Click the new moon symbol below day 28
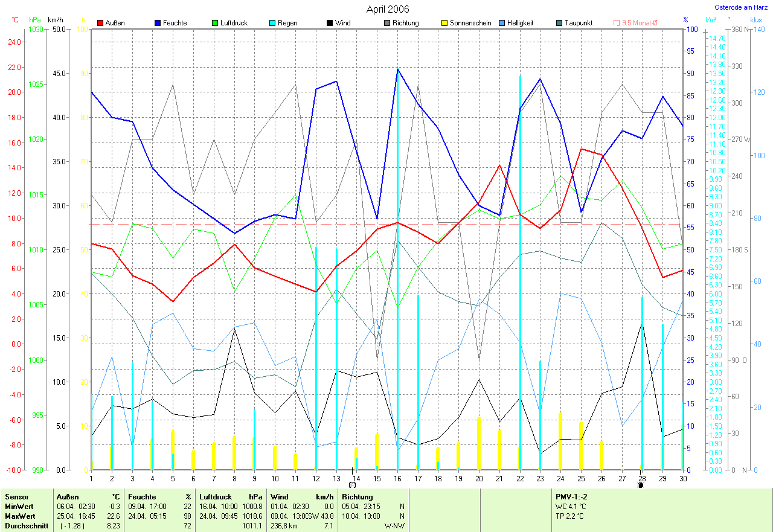The image size is (773, 532). [640, 484]
